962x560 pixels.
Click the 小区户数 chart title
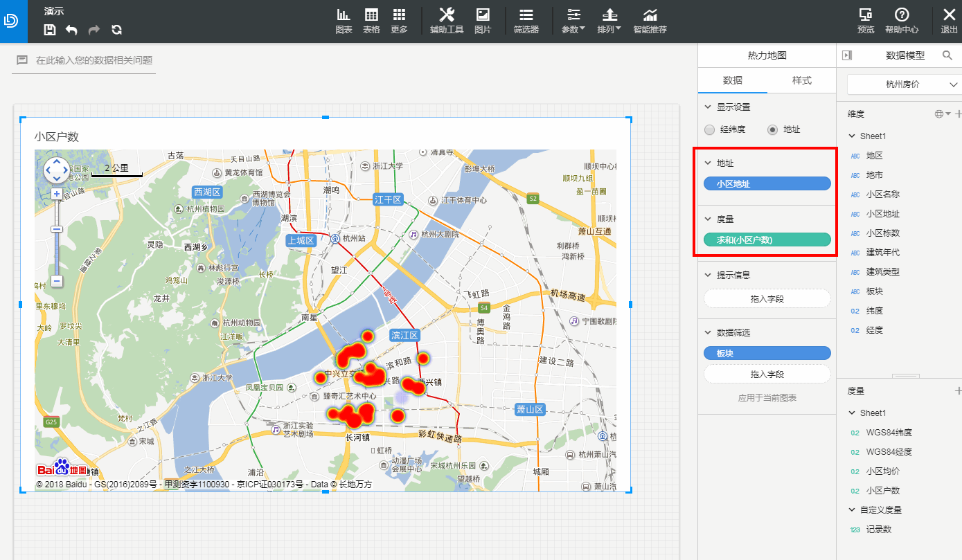57,136
